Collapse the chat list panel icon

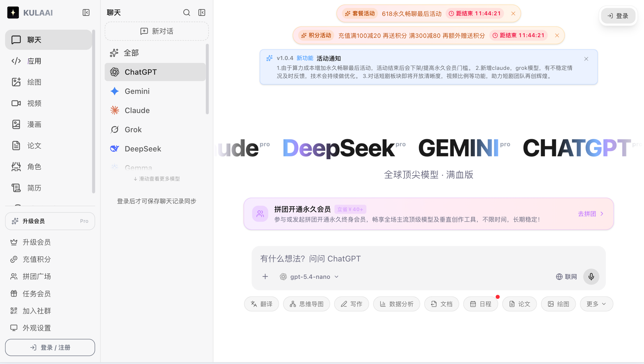pos(202,13)
